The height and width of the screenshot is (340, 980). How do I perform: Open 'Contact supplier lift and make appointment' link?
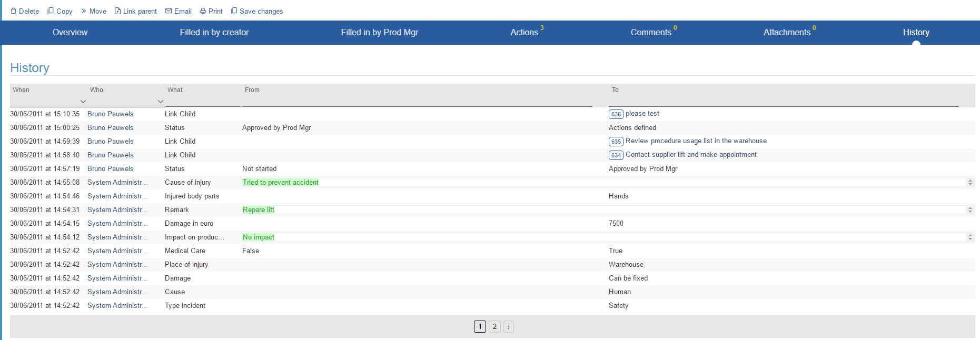pos(691,155)
